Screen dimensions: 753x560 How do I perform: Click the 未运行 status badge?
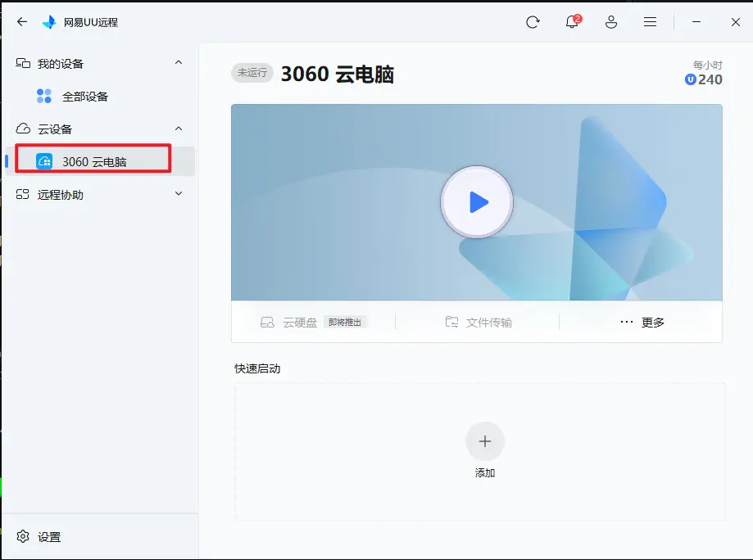(x=252, y=73)
